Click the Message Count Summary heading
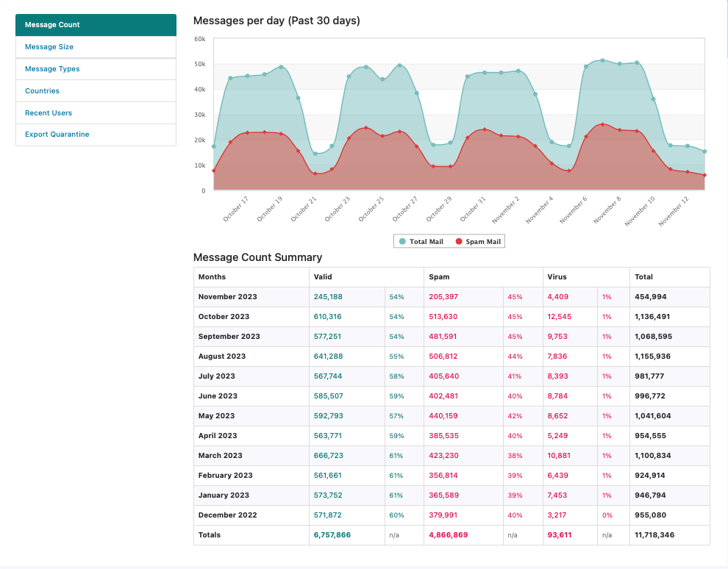This screenshot has height=569, width=728. (x=257, y=257)
